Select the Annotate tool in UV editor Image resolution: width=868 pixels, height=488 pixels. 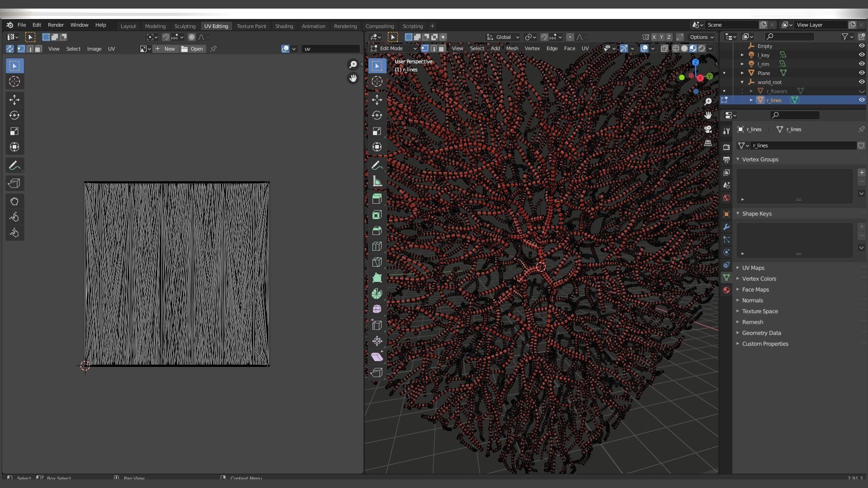click(x=14, y=165)
